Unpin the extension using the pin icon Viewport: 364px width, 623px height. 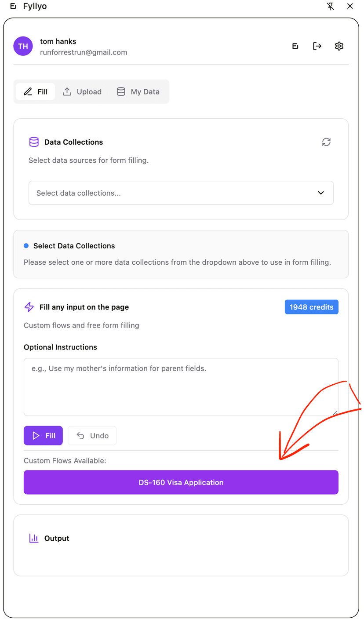(x=330, y=6)
